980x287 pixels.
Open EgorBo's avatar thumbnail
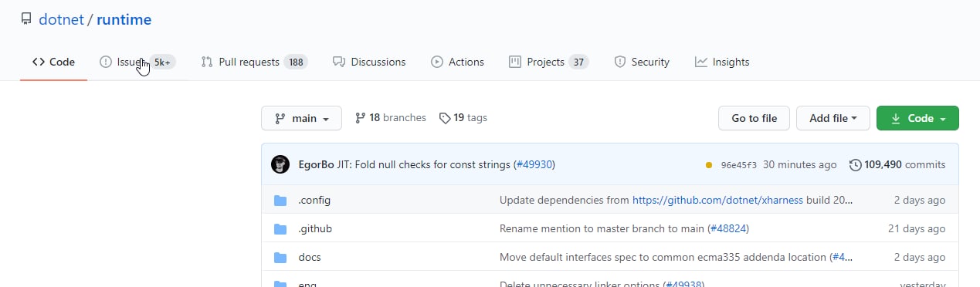coord(280,164)
